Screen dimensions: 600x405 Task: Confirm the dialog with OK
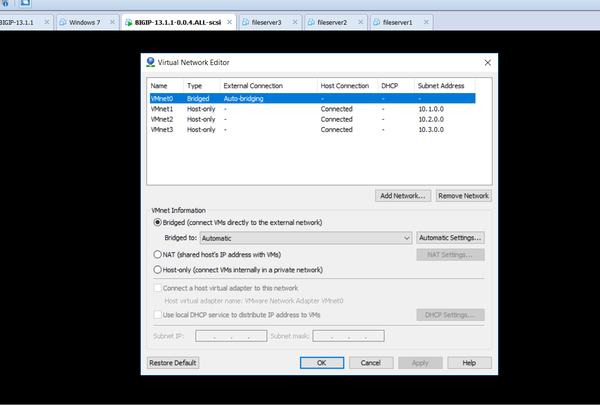pyautogui.click(x=322, y=363)
